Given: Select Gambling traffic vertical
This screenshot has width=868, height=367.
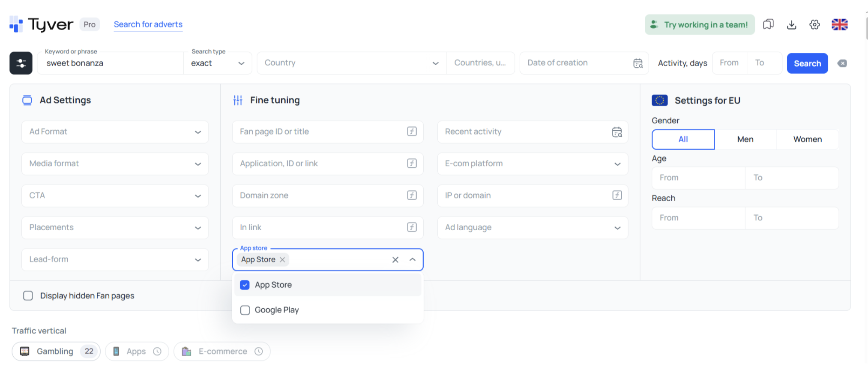Looking at the screenshot, I should tap(56, 352).
